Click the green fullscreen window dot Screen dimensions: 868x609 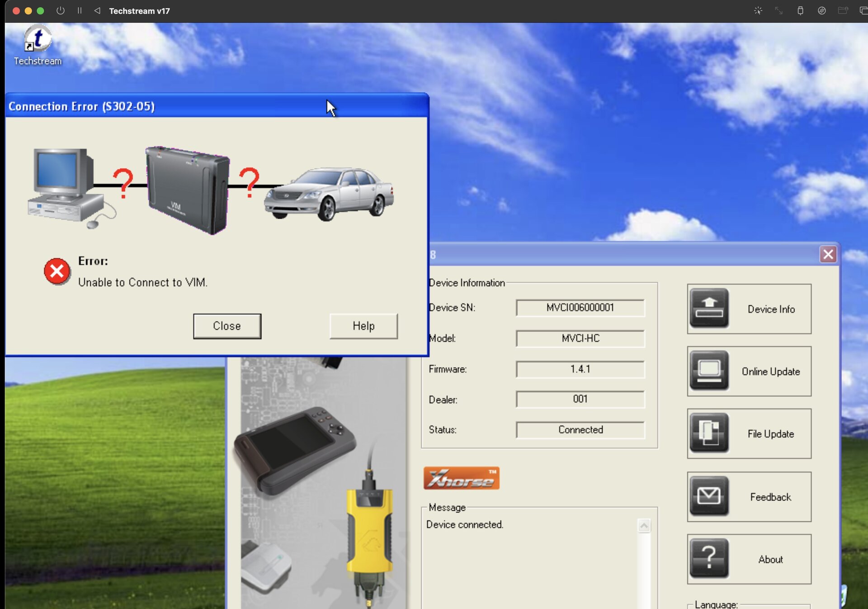coord(40,11)
